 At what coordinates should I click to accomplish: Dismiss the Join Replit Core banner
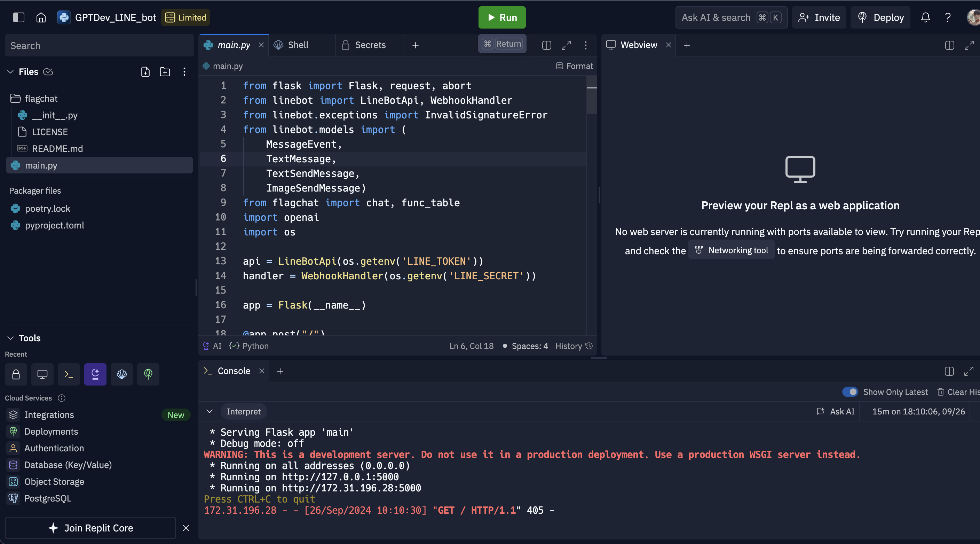coord(185,528)
